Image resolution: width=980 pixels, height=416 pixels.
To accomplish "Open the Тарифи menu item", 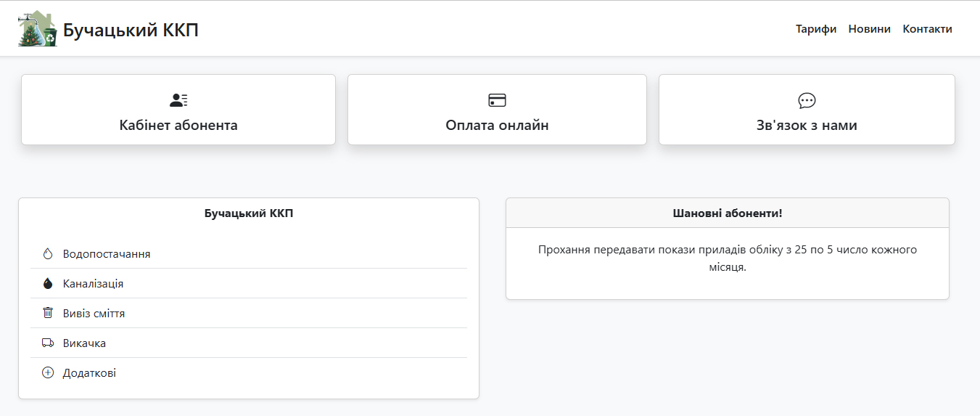I will click(816, 29).
